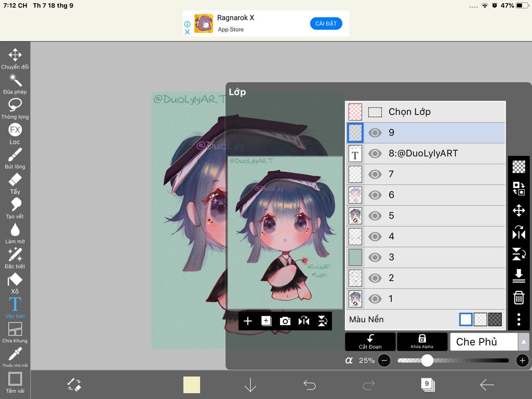The image size is (532, 399).
Task: Choose white Màu Nền background swatch
Action: (x=465, y=320)
